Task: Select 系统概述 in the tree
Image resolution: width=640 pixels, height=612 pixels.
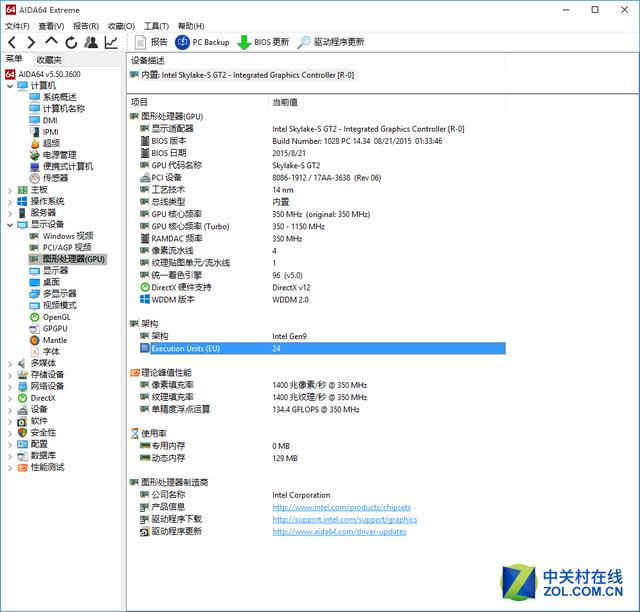Action: pyautogui.click(x=53, y=97)
